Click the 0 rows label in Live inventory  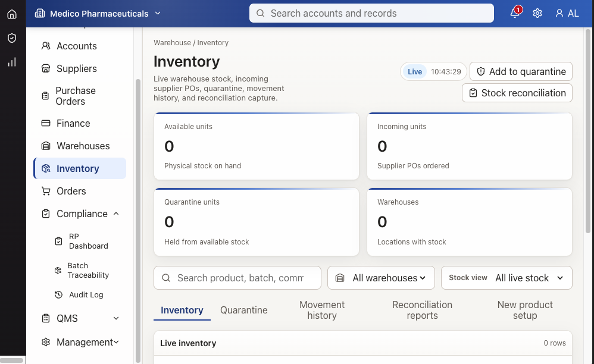tap(555, 343)
